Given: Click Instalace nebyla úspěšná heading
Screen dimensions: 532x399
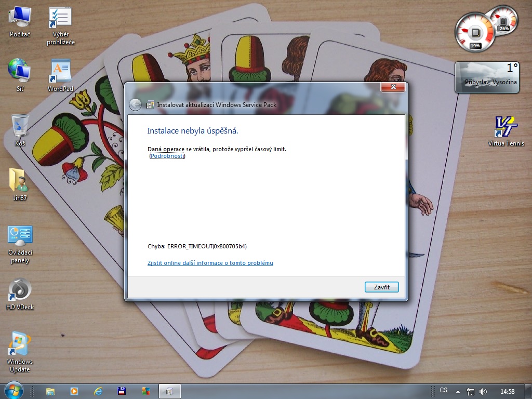Looking at the screenshot, I should pos(192,130).
